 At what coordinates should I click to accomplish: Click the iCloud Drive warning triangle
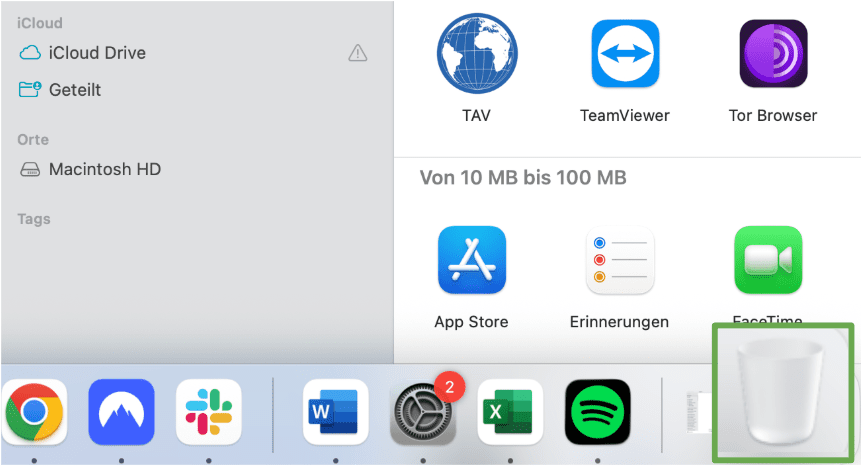[x=358, y=53]
